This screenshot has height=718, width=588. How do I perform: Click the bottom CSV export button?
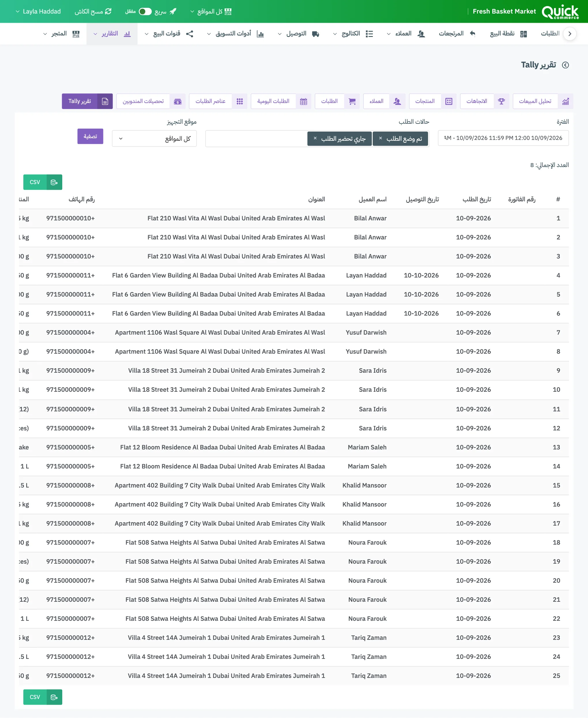[x=43, y=697]
